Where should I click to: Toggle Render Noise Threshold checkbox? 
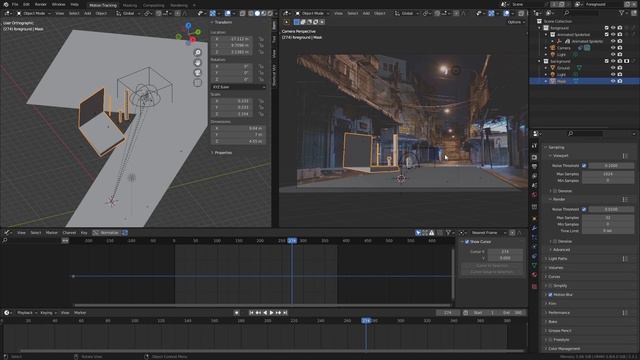[x=584, y=209]
